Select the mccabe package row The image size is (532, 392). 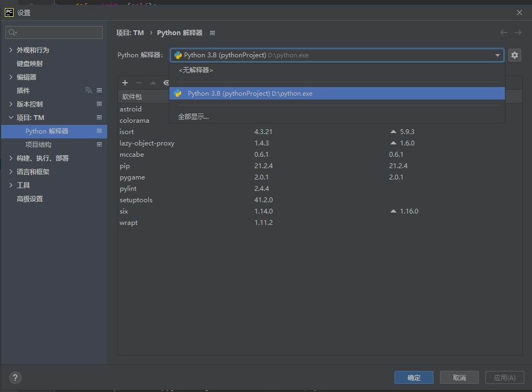(320, 154)
